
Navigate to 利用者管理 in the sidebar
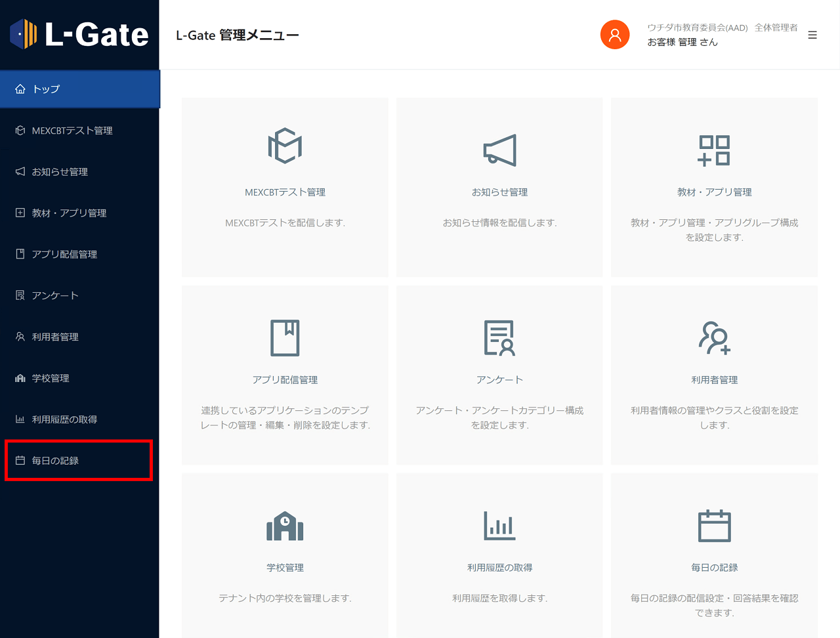[79, 337]
